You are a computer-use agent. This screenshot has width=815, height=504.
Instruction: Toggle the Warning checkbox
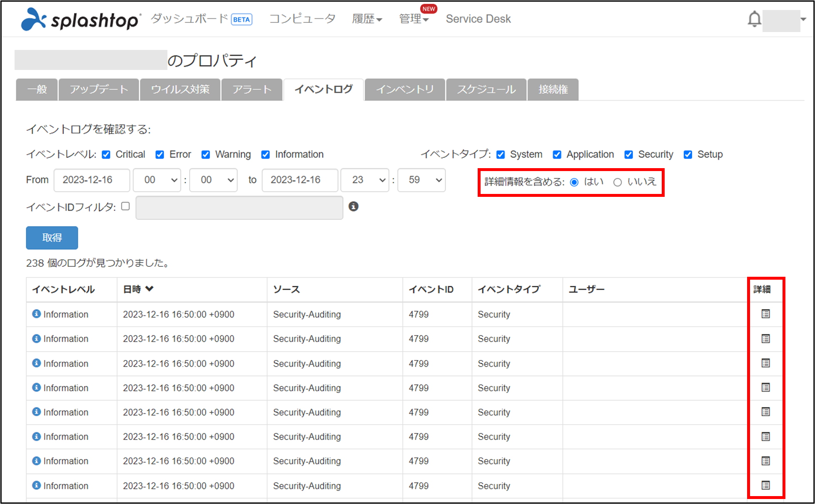click(x=205, y=155)
